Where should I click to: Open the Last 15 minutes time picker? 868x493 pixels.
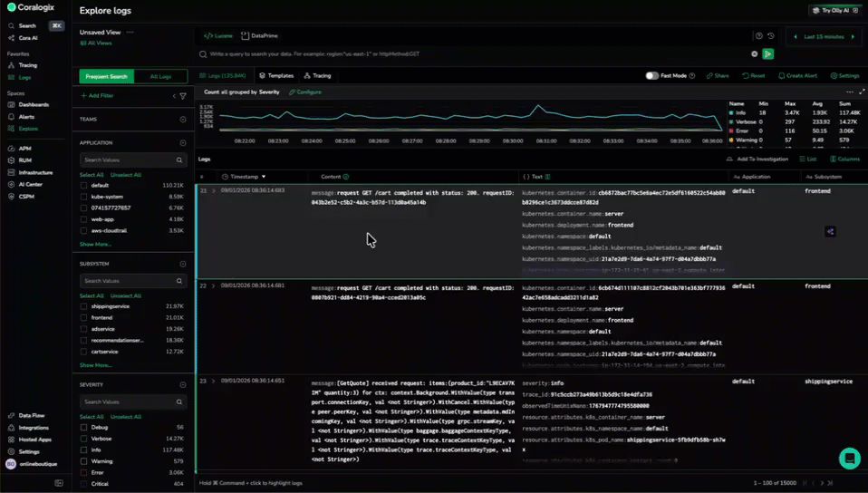[x=824, y=36]
